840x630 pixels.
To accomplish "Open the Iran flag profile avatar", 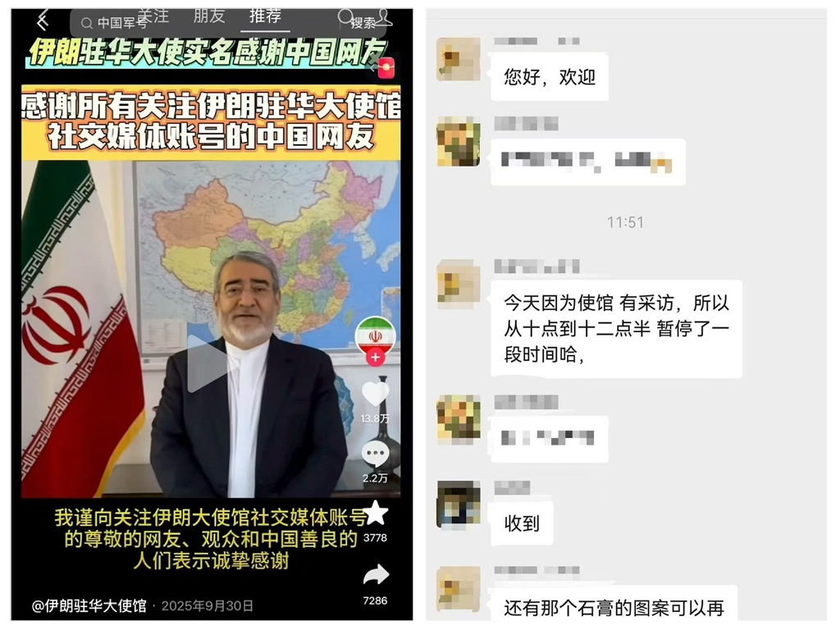I will (x=375, y=336).
